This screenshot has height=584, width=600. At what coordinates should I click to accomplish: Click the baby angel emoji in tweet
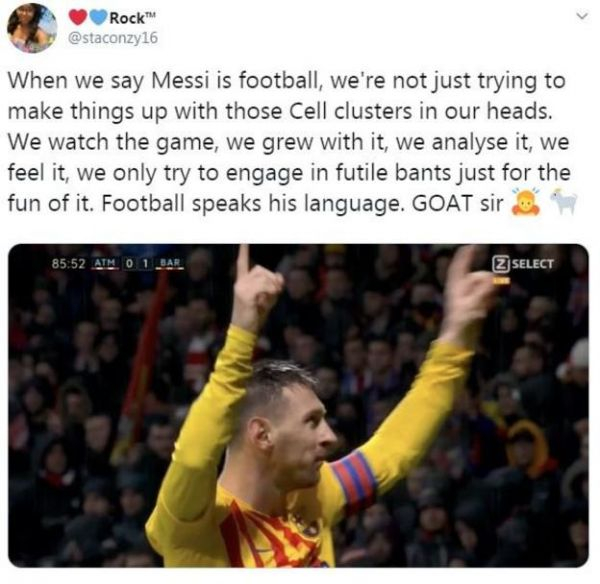click(526, 202)
